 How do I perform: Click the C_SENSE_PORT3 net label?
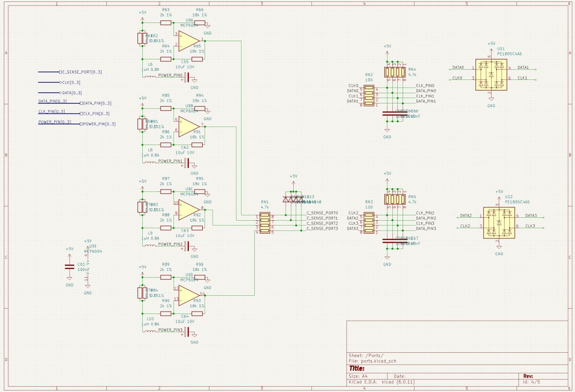point(322,229)
